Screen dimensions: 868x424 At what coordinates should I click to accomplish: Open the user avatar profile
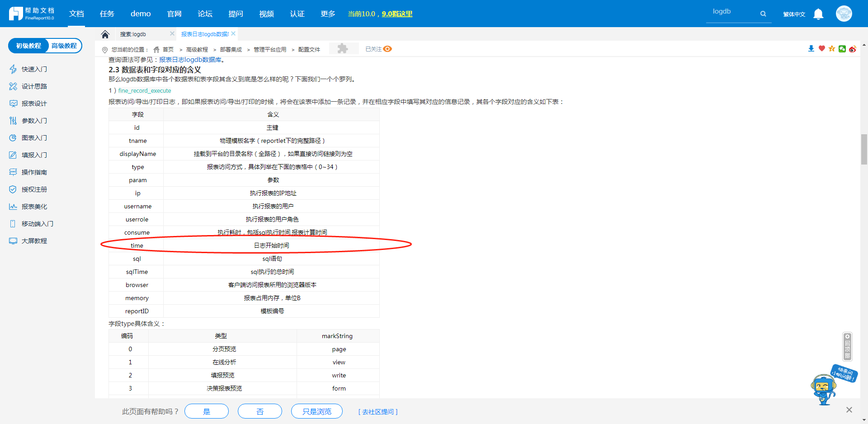click(x=844, y=14)
